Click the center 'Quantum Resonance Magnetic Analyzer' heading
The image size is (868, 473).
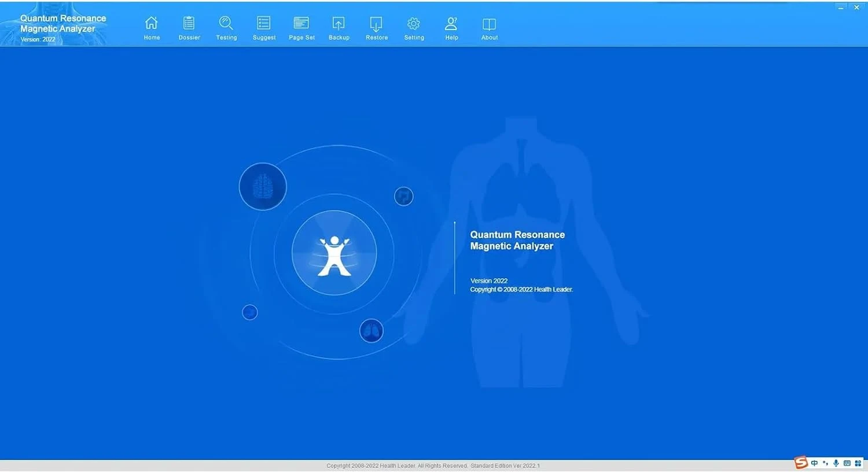pyautogui.click(x=517, y=240)
